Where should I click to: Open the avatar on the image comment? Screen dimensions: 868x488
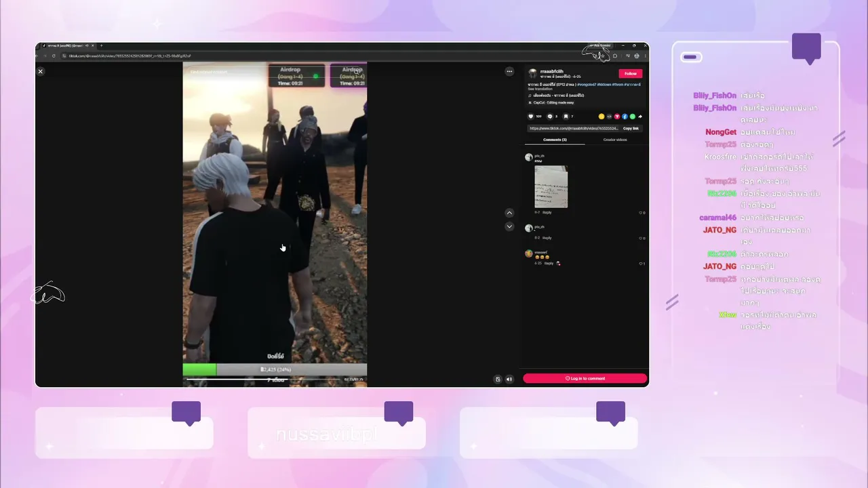click(x=529, y=157)
